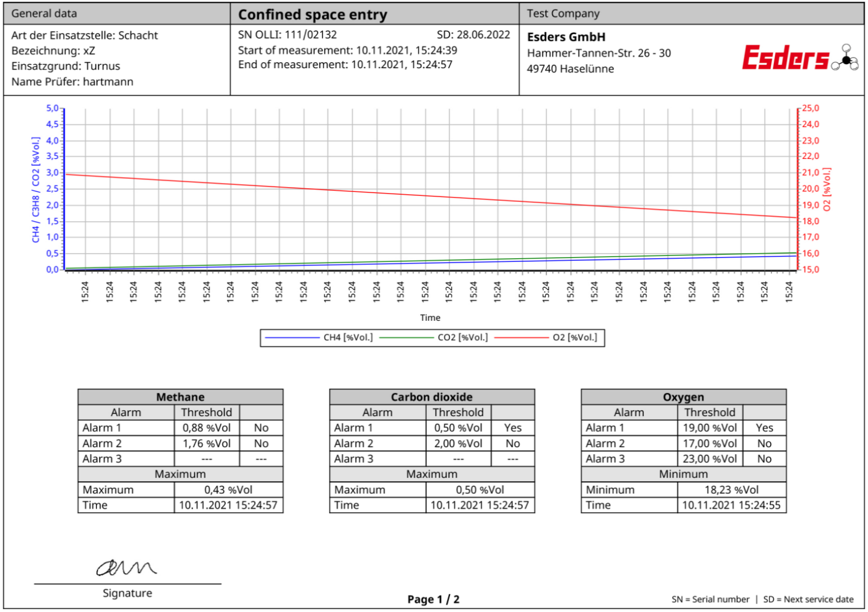Click the red O2 curve in the chart
Image resolution: width=868 pixels, height=612 pixels.
tap(430, 196)
